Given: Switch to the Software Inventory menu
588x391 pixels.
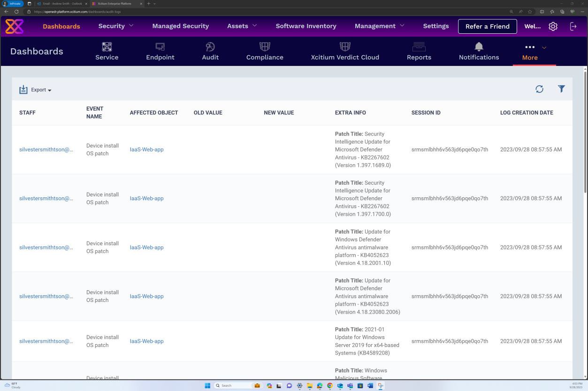Looking at the screenshot, I should 305,26.
